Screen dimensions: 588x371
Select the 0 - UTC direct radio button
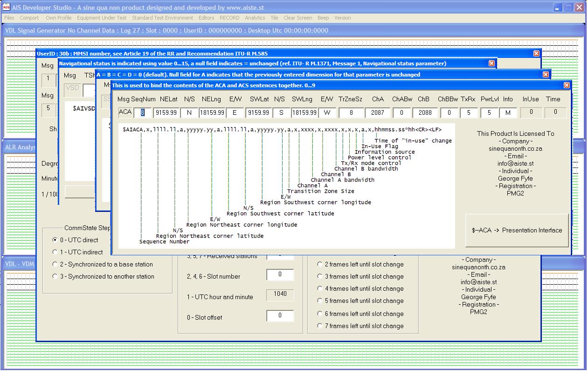tap(55, 240)
